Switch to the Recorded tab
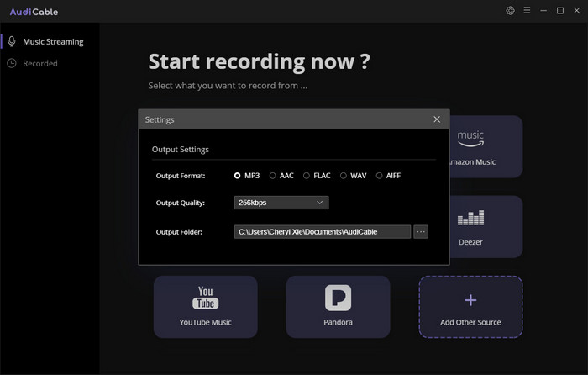 coord(40,63)
